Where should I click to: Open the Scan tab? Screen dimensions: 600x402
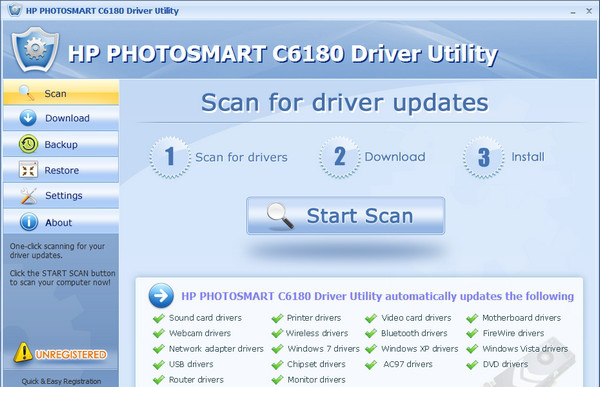[61, 93]
